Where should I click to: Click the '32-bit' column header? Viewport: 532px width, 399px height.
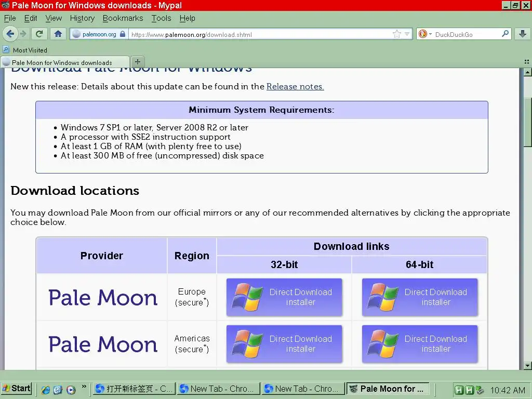[284, 264]
